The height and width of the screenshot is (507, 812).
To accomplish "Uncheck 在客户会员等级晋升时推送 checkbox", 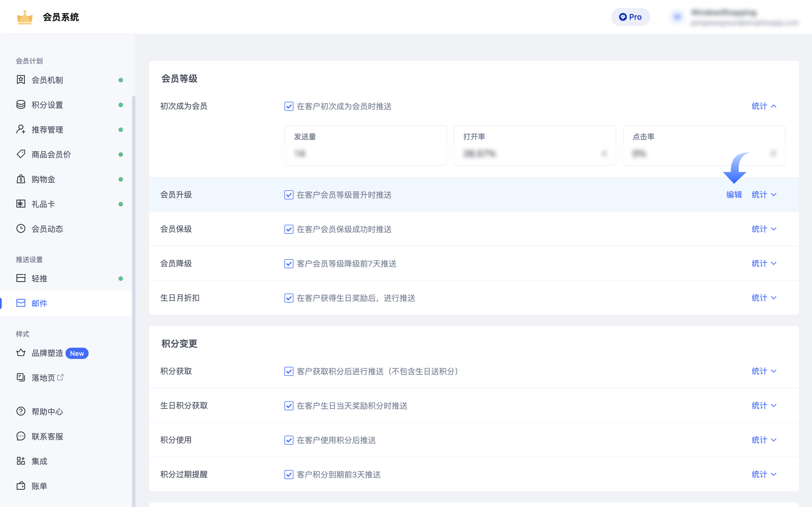I will pos(289,195).
